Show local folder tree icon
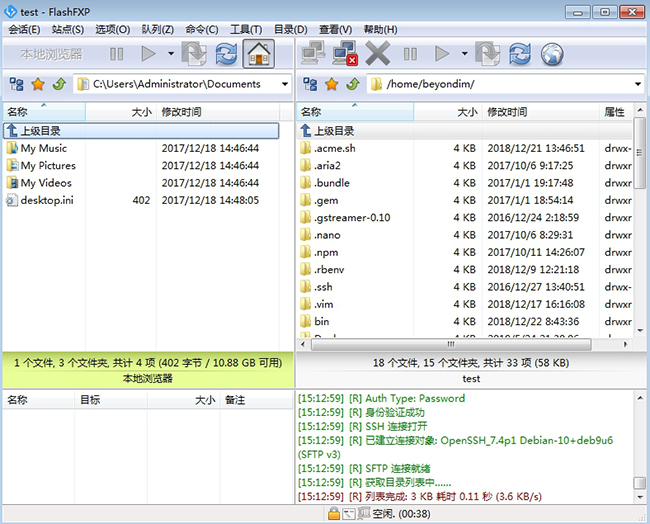 (17, 84)
